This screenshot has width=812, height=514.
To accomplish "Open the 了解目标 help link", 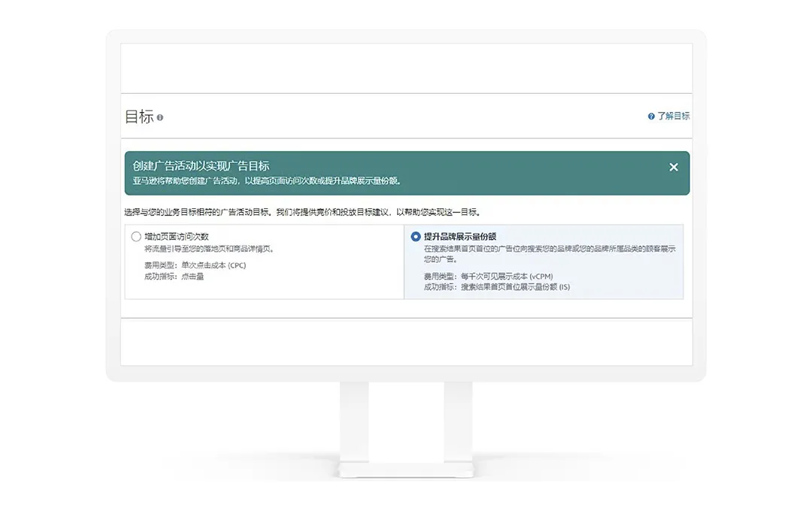I will pyautogui.click(x=673, y=116).
